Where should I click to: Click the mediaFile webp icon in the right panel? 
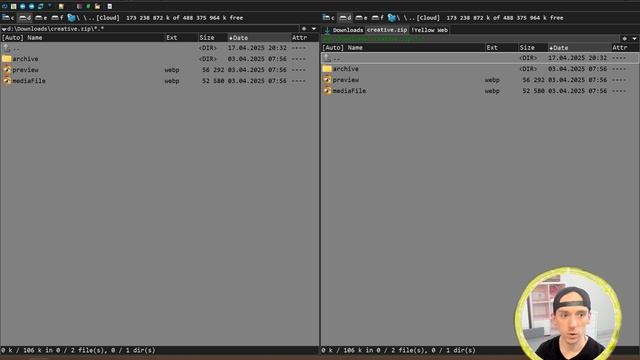tap(327, 91)
